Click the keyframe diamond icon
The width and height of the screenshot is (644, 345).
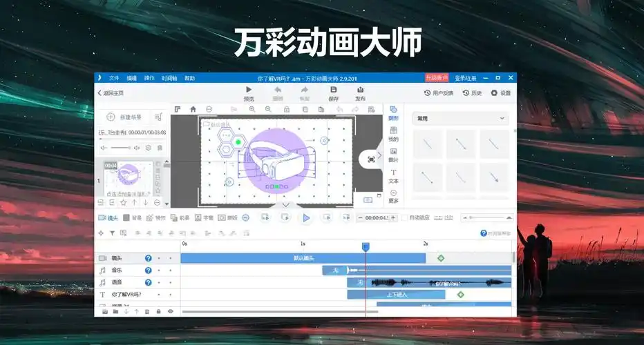click(101, 233)
